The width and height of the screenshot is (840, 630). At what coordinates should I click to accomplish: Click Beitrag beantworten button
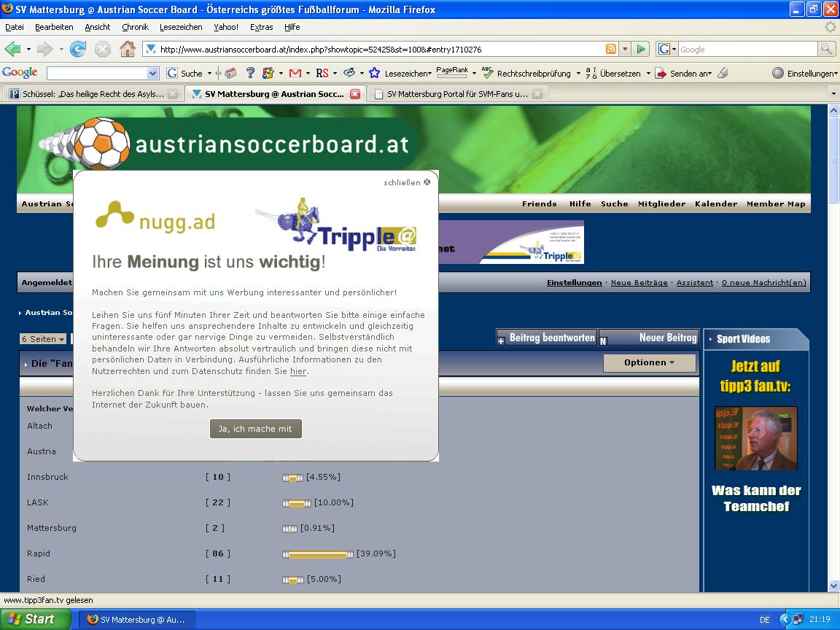[x=546, y=338]
